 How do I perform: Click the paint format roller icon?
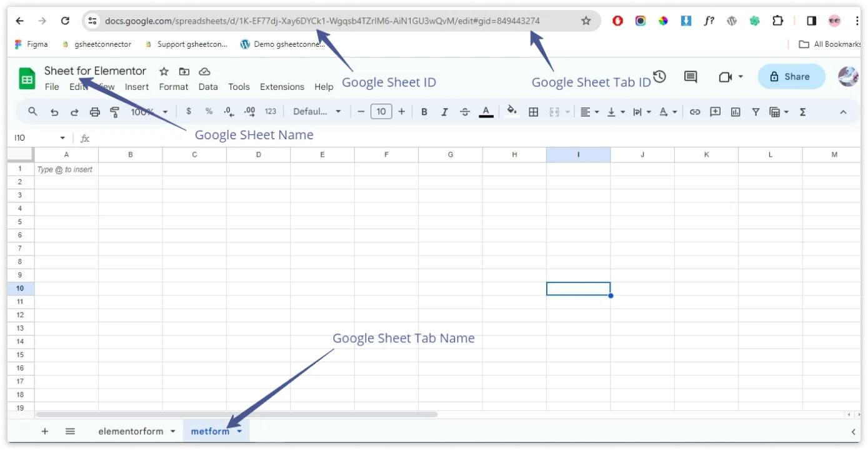pos(115,112)
